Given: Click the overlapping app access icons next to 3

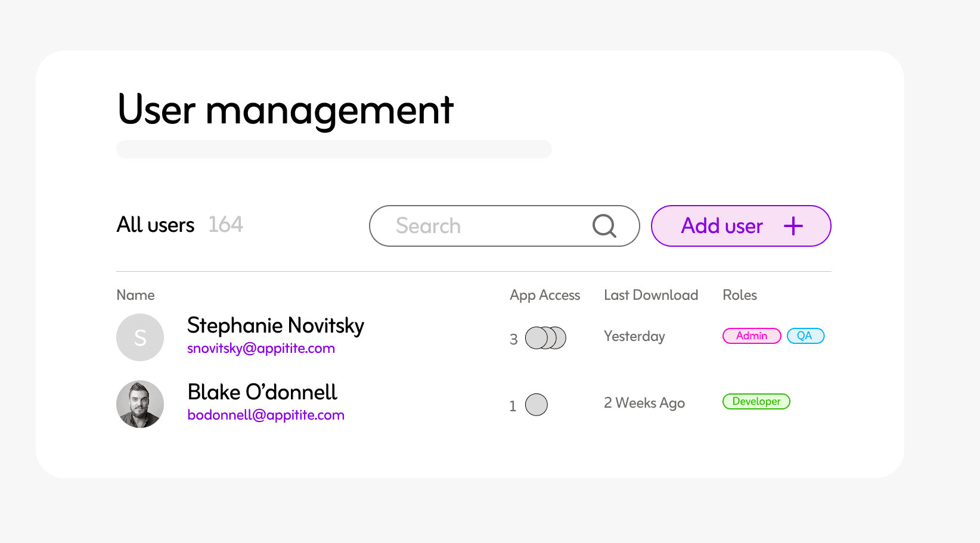Looking at the screenshot, I should 544,338.
